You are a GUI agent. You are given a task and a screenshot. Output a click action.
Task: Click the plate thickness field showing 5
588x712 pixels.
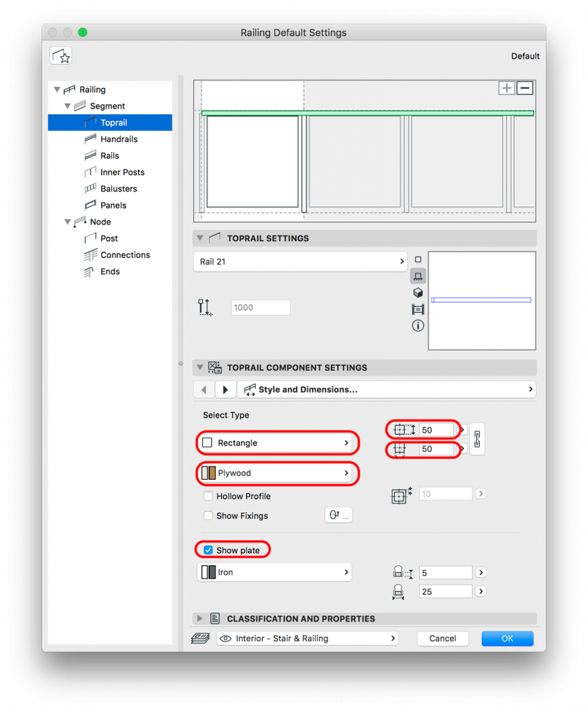445,572
